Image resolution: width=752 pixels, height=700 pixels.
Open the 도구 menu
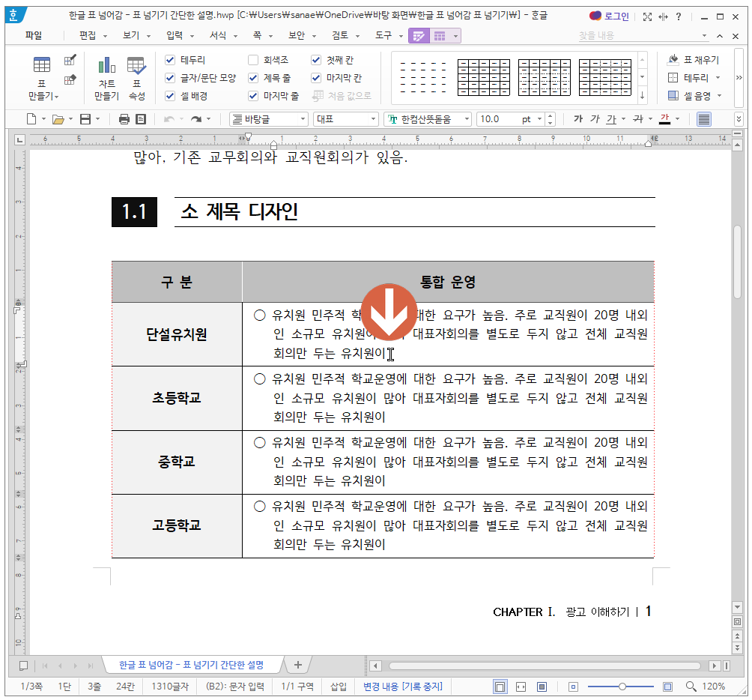(383, 35)
